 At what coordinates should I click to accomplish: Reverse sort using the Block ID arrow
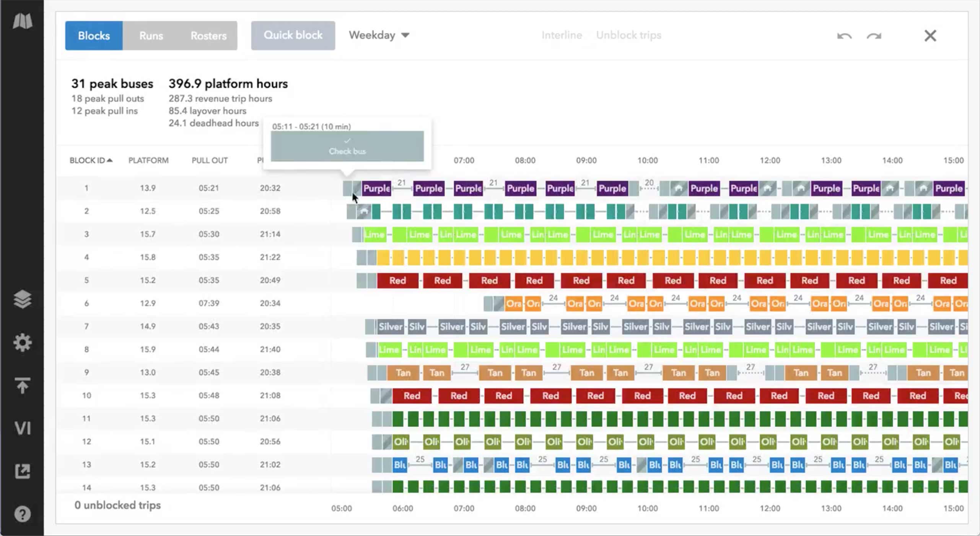pyautogui.click(x=110, y=160)
